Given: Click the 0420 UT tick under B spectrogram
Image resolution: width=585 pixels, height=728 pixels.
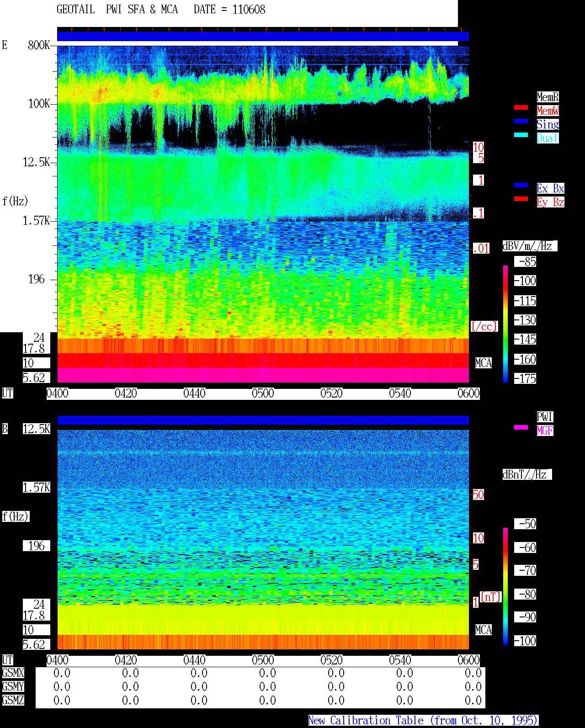Looking at the screenshot, I should coord(126,660).
